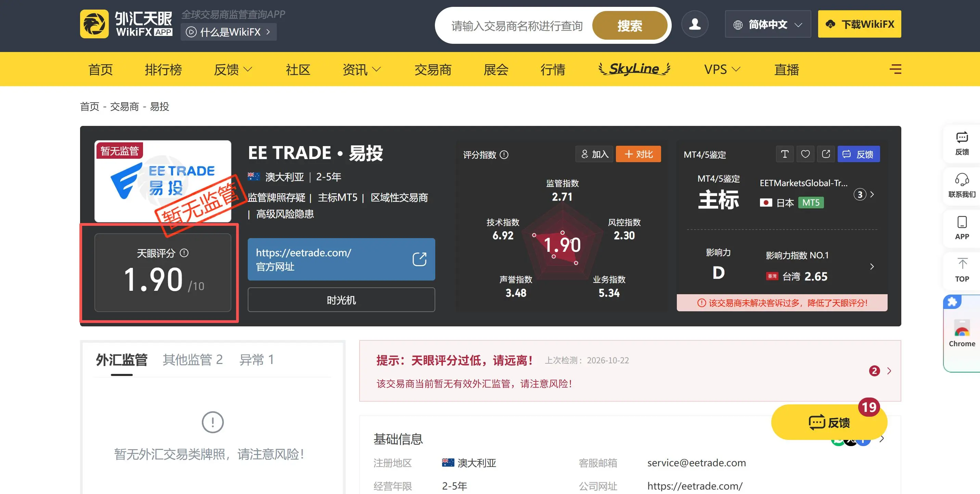
Task: Switch to the 异常 1 tab
Action: pos(256,359)
